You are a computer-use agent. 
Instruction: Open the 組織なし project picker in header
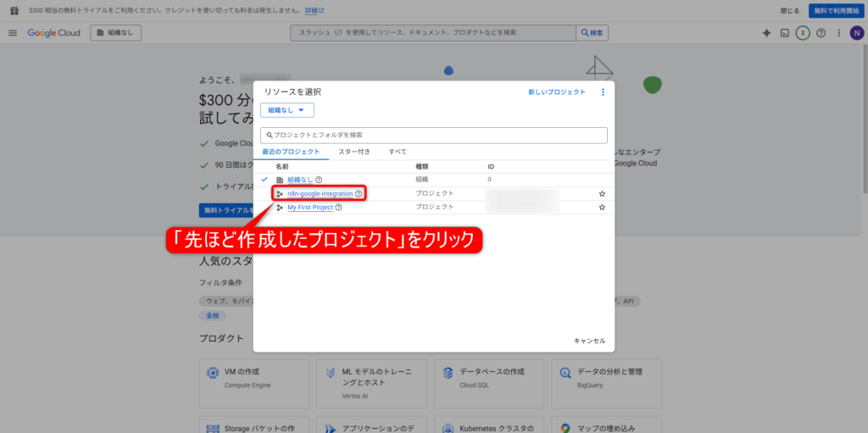click(x=116, y=33)
